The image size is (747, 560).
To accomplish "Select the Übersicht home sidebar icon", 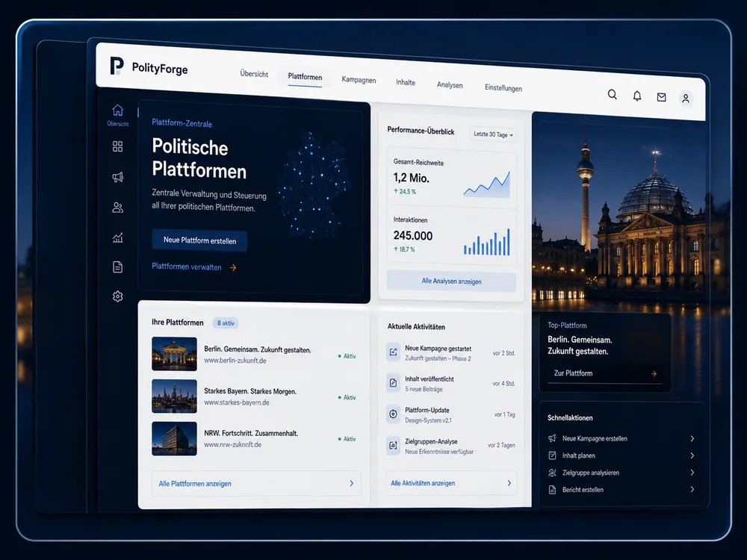I will [x=118, y=115].
